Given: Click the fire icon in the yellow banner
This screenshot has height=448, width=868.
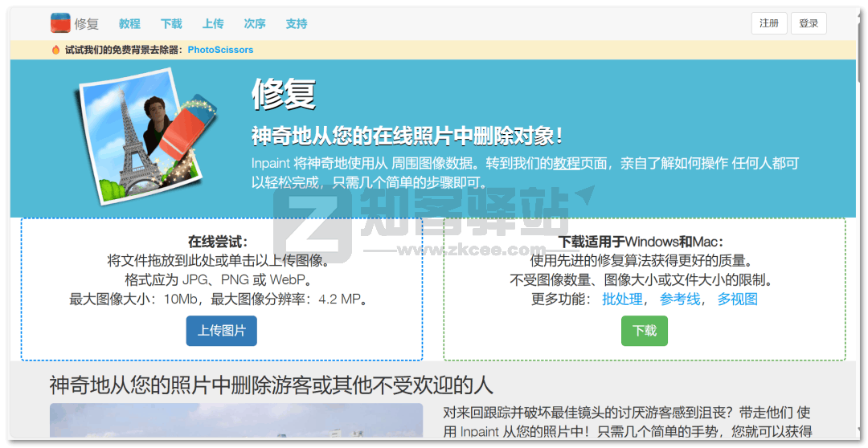Looking at the screenshot, I should 55,50.
